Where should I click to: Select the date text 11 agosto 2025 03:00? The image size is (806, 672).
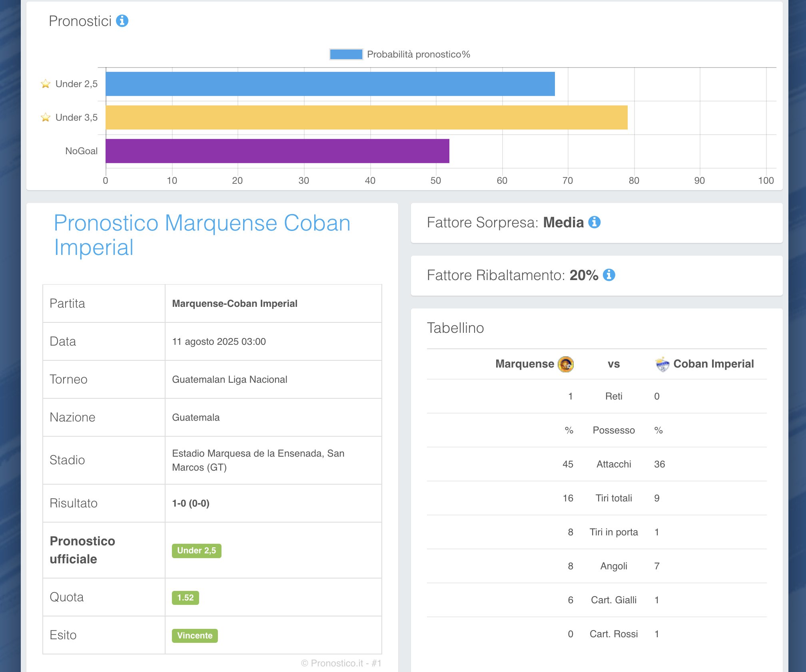pyautogui.click(x=219, y=342)
